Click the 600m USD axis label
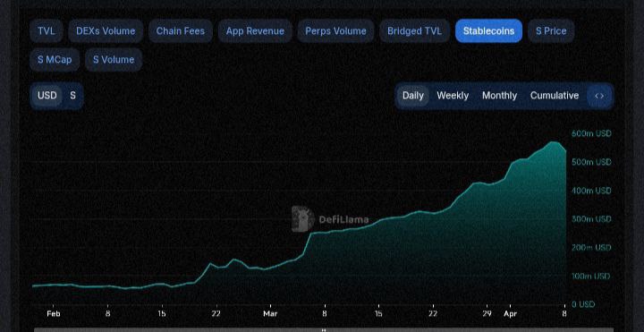This screenshot has height=332, width=644. [591, 133]
